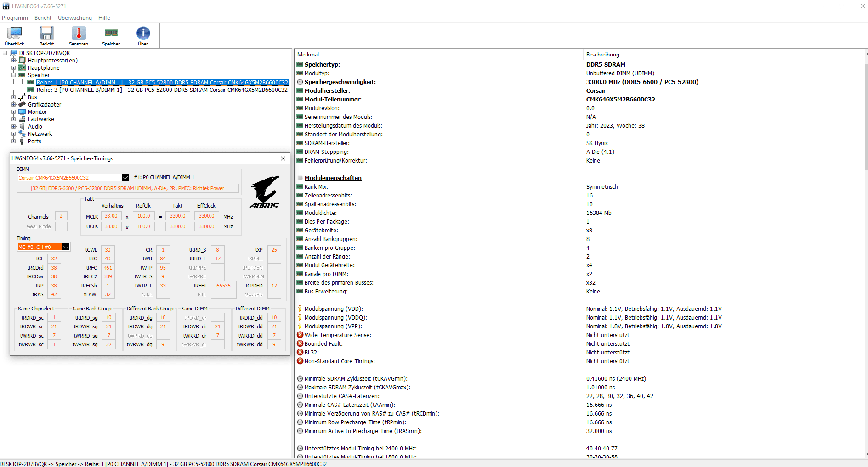Click the timing value 40-40-40-77
Viewport: 868px width, 467px height.
(601, 449)
